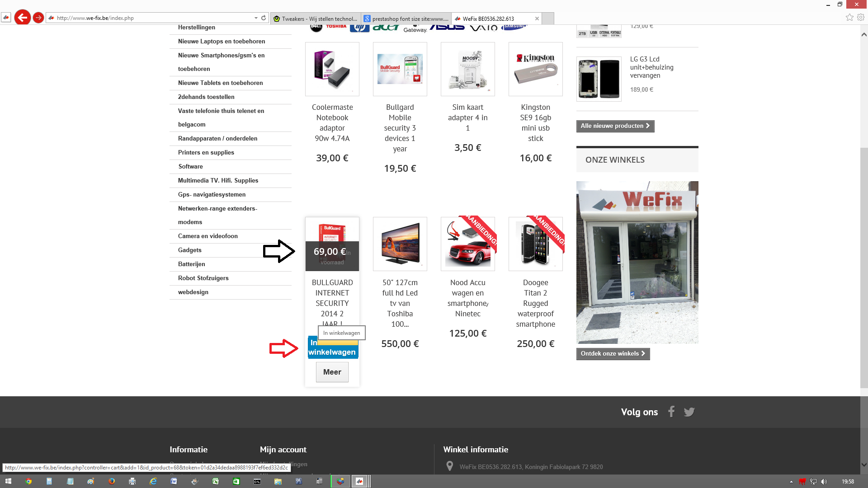Screen dimensions: 868x488
Task: Open Google Chrome from the taskbar
Action: tap(28, 481)
